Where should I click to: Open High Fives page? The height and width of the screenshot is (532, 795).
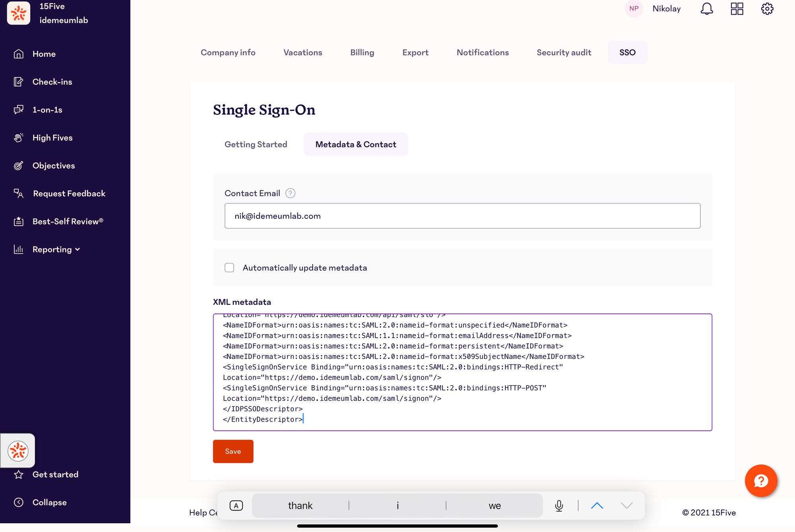[52, 137]
